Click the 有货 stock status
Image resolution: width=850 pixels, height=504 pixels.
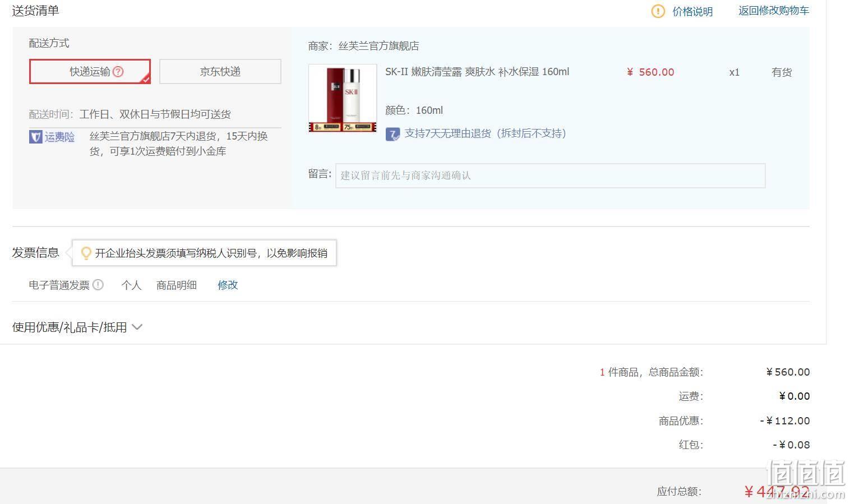click(x=782, y=72)
